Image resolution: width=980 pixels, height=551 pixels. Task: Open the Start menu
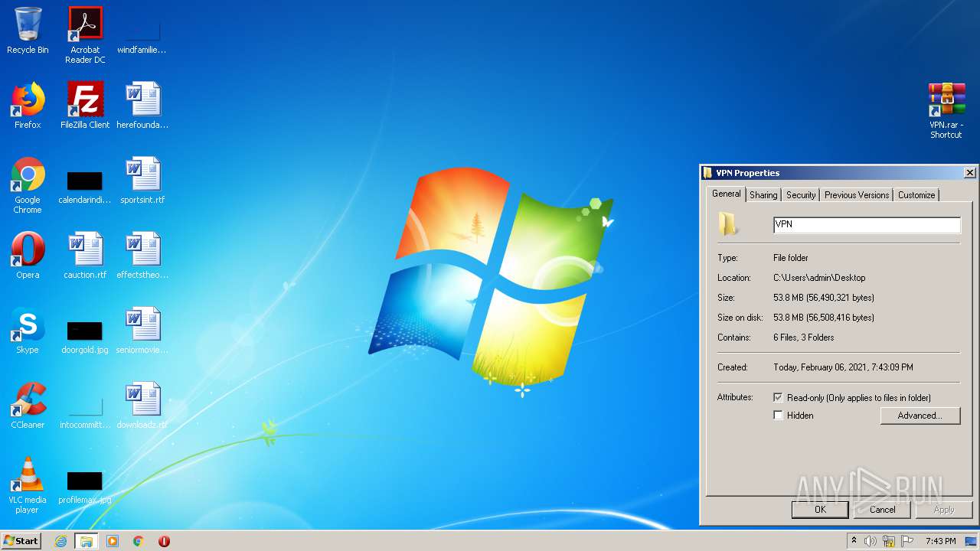point(21,541)
